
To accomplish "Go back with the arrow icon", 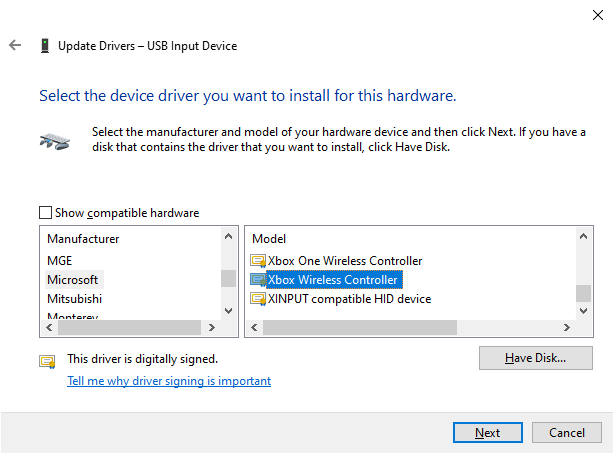I will (x=15, y=45).
